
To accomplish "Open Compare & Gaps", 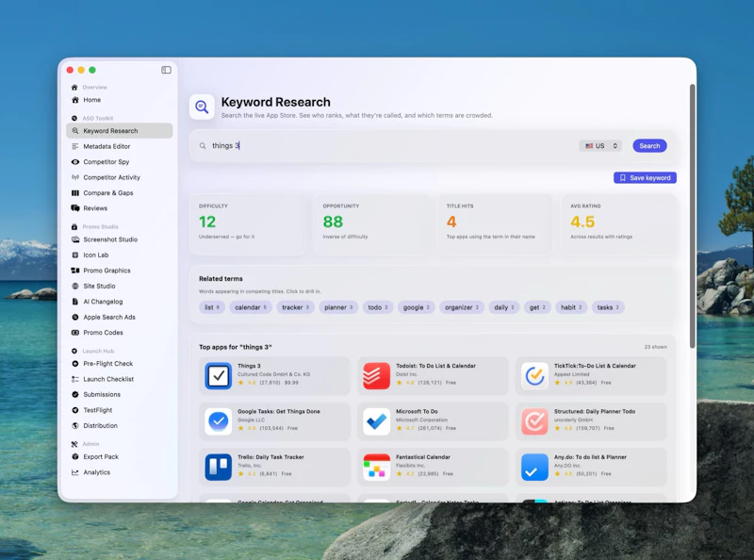I will pos(120,193).
